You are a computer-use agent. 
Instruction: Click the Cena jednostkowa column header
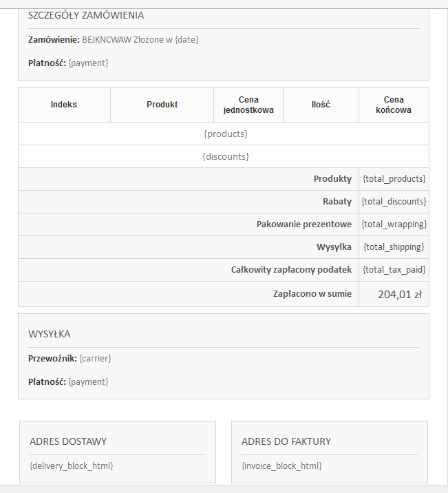pyautogui.click(x=248, y=105)
